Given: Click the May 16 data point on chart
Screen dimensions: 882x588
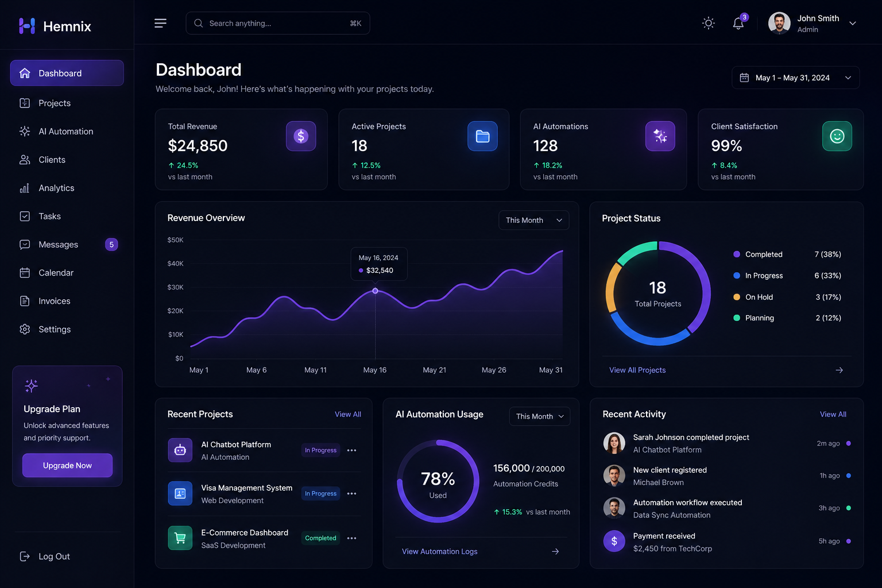Looking at the screenshot, I should [x=376, y=291].
